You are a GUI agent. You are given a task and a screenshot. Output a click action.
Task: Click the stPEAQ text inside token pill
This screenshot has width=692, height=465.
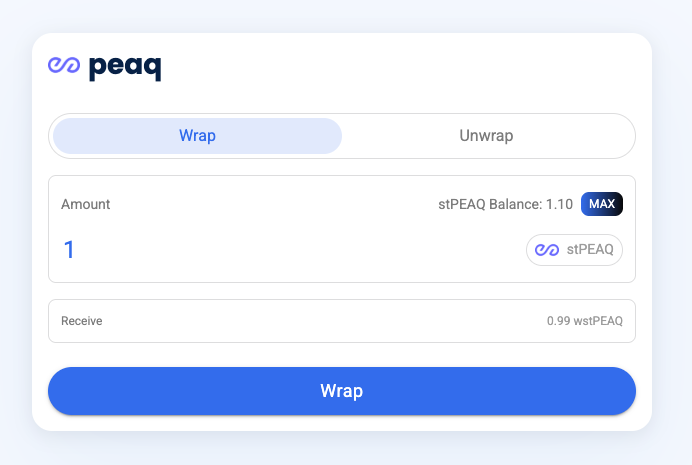[590, 250]
